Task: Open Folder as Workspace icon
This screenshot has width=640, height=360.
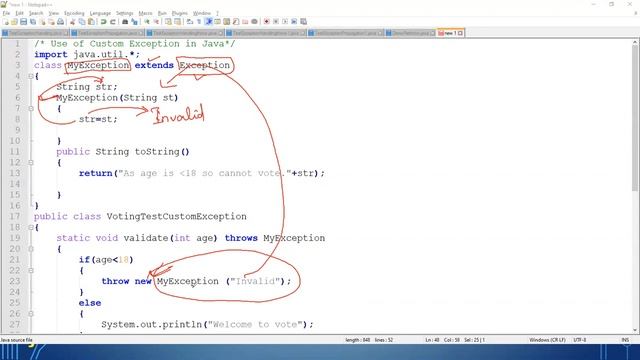Action: 245,21
